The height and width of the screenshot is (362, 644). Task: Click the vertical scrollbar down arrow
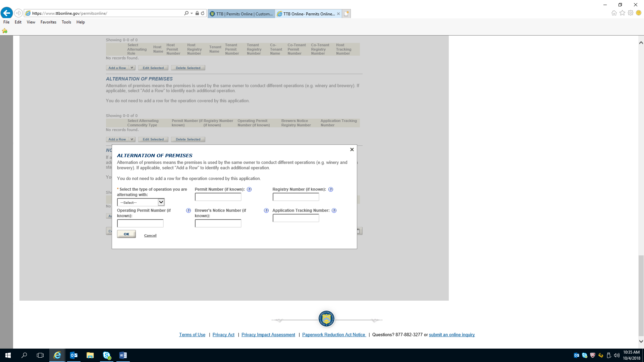pos(641,341)
